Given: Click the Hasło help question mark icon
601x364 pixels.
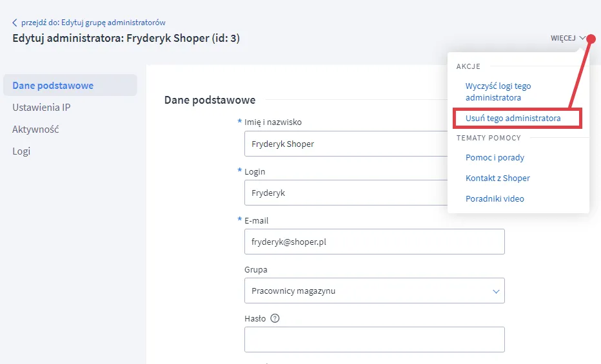Looking at the screenshot, I should click(x=275, y=318).
